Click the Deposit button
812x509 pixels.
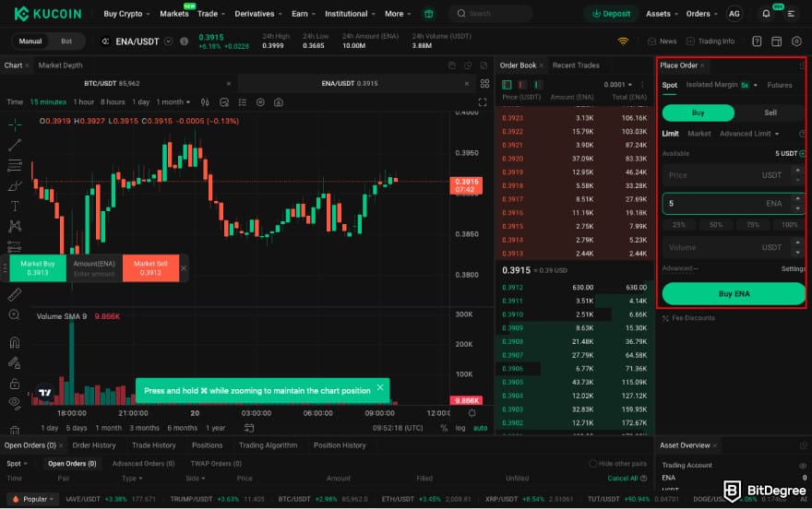click(x=611, y=14)
